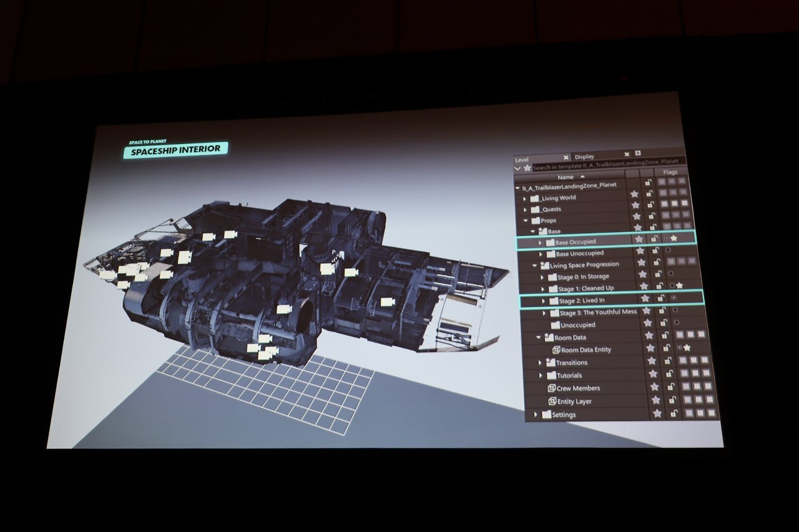Viewport: 799px width, 532px height.
Task: Click the star icon on the Props row
Action: tap(636, 216)
